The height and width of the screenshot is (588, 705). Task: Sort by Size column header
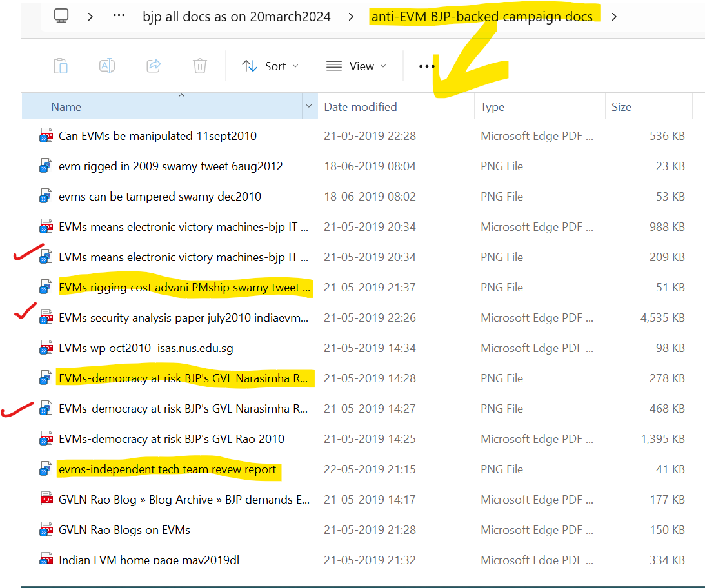(x=621, y=106)
